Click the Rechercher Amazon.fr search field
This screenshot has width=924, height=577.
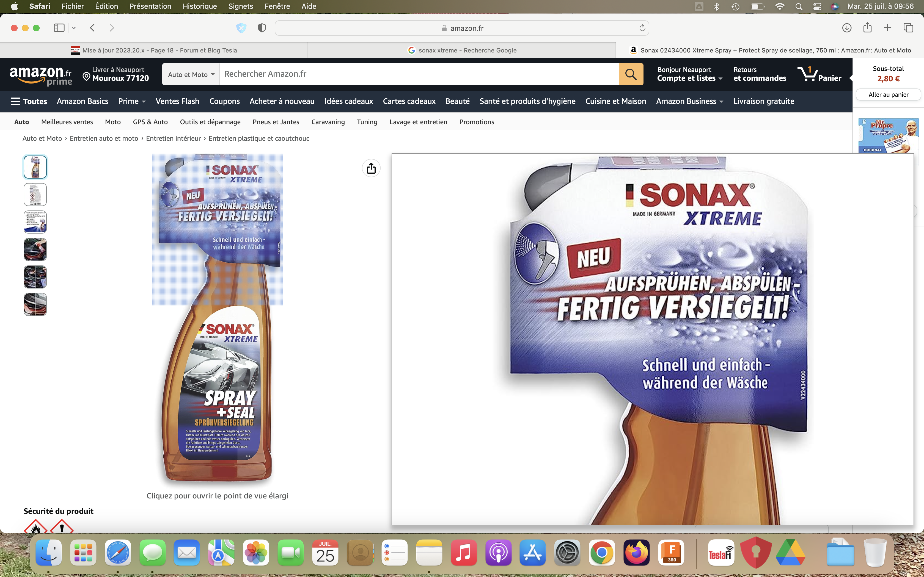click(419, 74)
